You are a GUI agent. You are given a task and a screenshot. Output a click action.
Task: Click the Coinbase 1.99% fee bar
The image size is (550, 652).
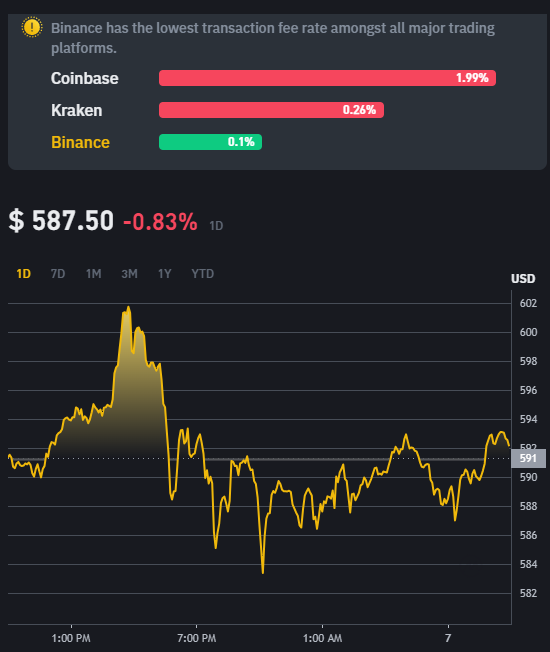coord(327,78)
